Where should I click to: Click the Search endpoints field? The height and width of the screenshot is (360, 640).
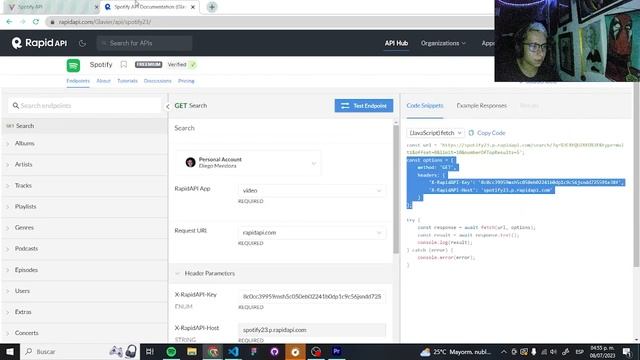(x=85, y=106)
